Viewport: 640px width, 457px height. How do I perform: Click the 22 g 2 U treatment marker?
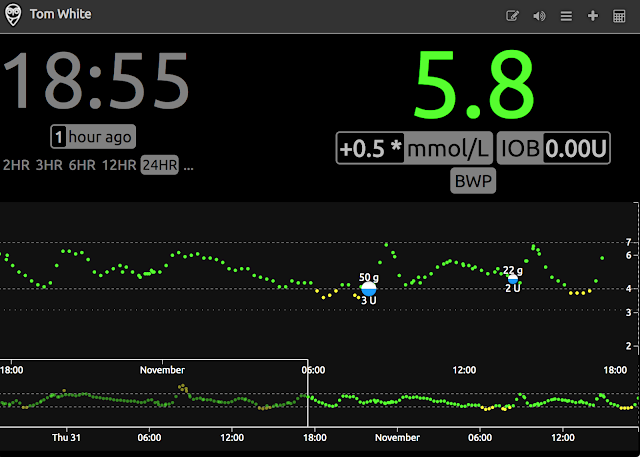pos(513,280)
